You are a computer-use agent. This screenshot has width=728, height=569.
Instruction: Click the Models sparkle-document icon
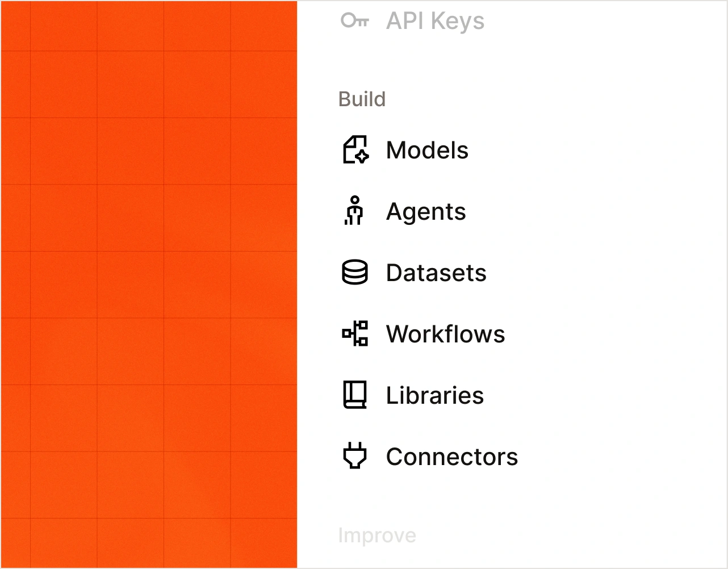(x=355, y=150)
